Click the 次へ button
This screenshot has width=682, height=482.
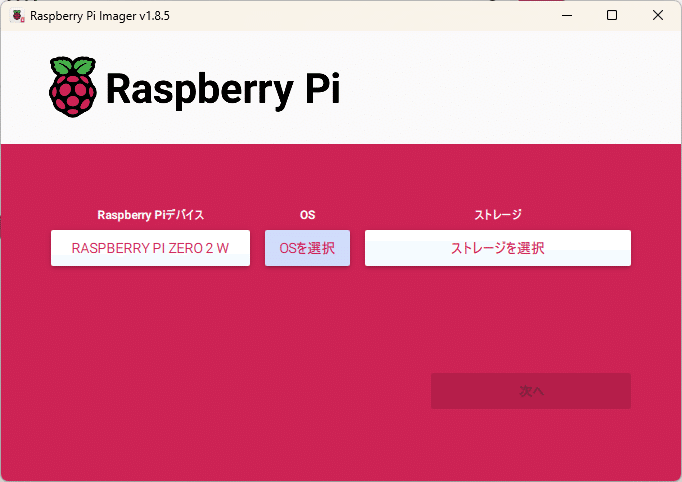531,391
